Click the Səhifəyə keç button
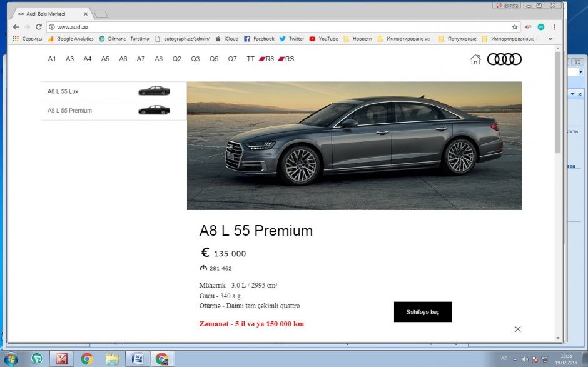 422,312
